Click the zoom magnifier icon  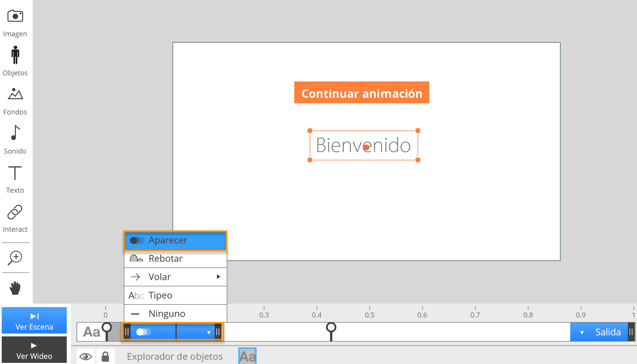pyautogui.click(x=15, y=257)
